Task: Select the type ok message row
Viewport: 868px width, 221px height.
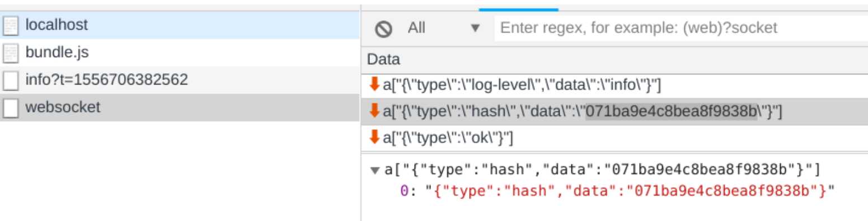Action: pos(614,137)
